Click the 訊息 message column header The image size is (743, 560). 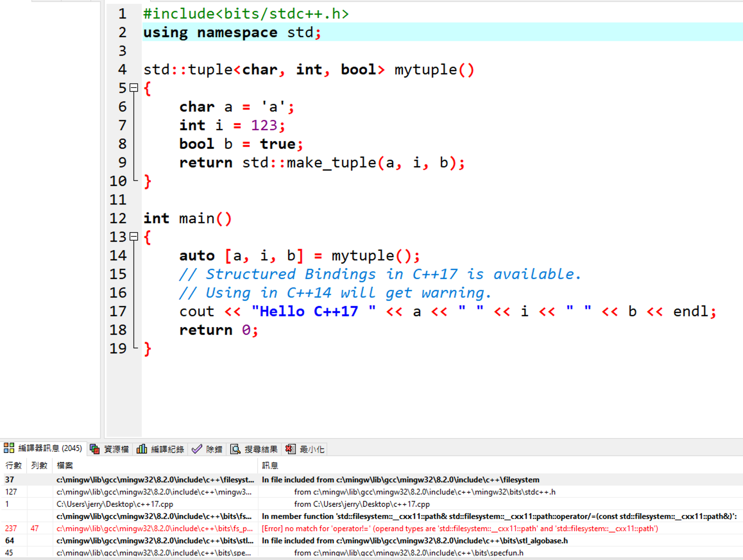(270, 466)
